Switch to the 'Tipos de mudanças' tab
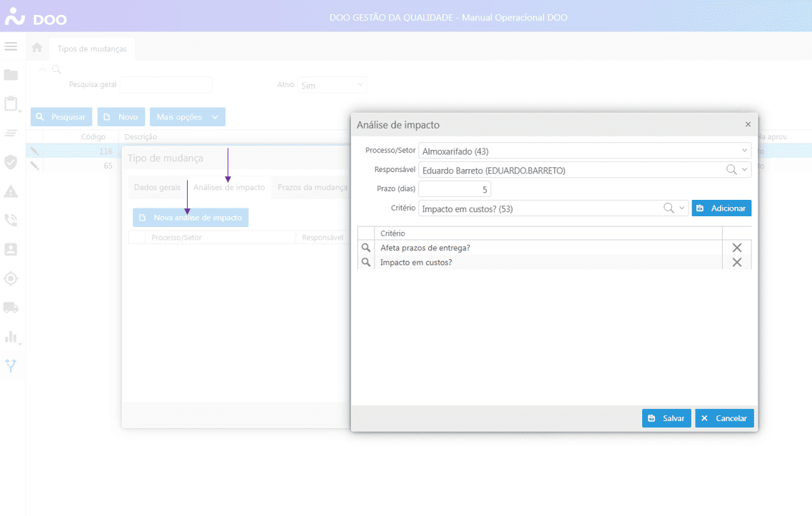Viewport: 812px width, 516px height. [92, 49]
